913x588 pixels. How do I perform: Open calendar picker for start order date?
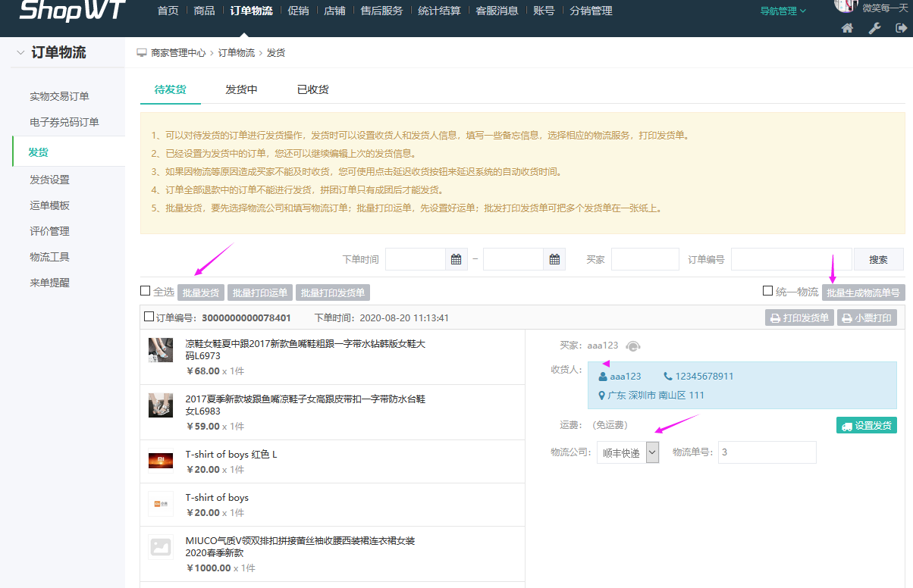(456, 259)
